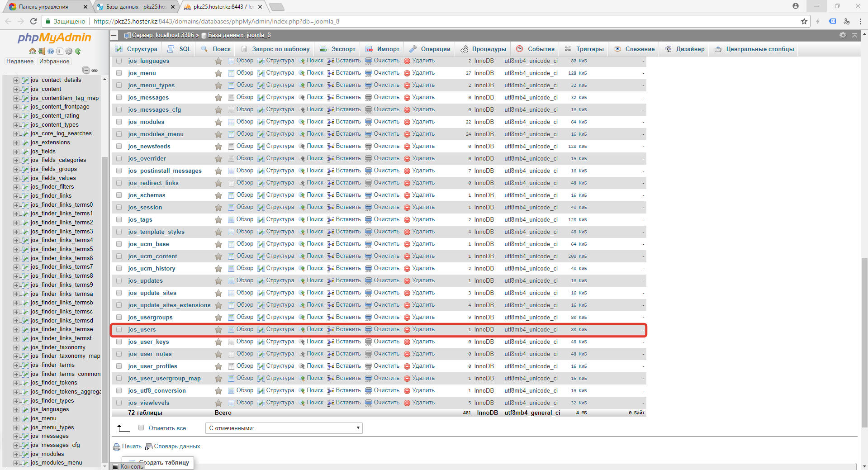Click star icon for jos_tags
Image resolution: width=868 pixels, height=470 pixels.
pos(218,220)
